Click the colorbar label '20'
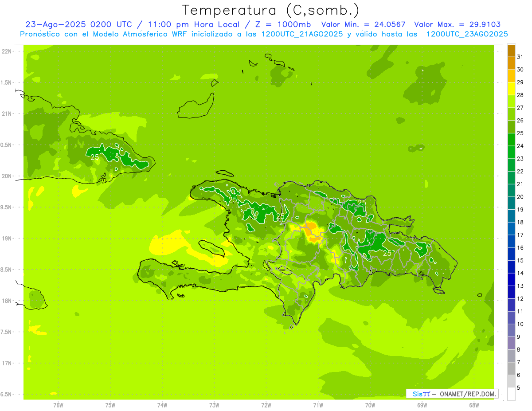The image size is (532, 411). pos(520,197)
